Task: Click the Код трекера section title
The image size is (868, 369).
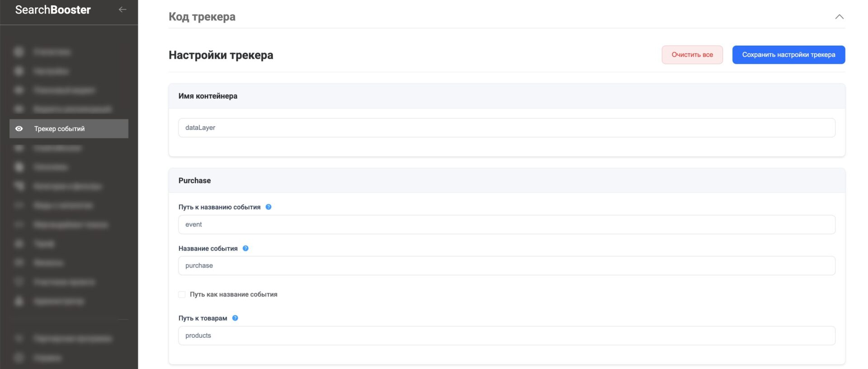Action: click(x=202, y=17)
